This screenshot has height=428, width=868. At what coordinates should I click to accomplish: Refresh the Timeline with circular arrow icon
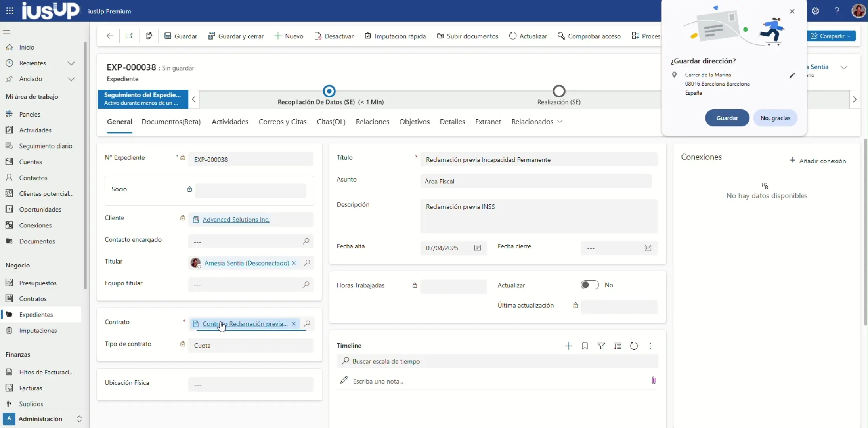[x=634, y=346]
